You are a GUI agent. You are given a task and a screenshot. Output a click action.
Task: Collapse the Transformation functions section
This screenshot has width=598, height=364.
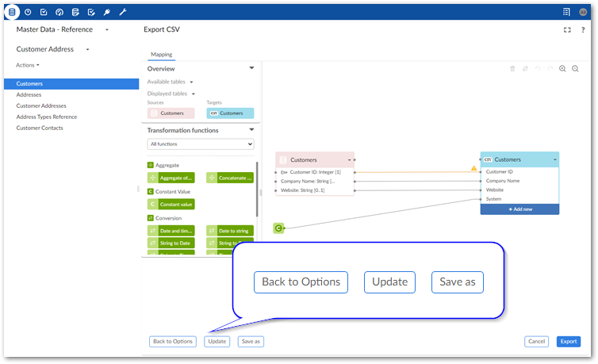(x=251, y=130)
